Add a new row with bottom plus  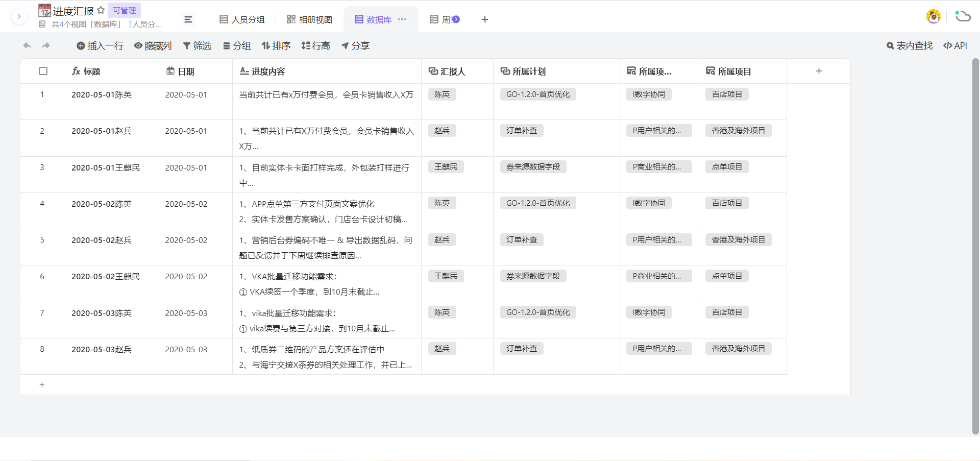coord(42,384)
